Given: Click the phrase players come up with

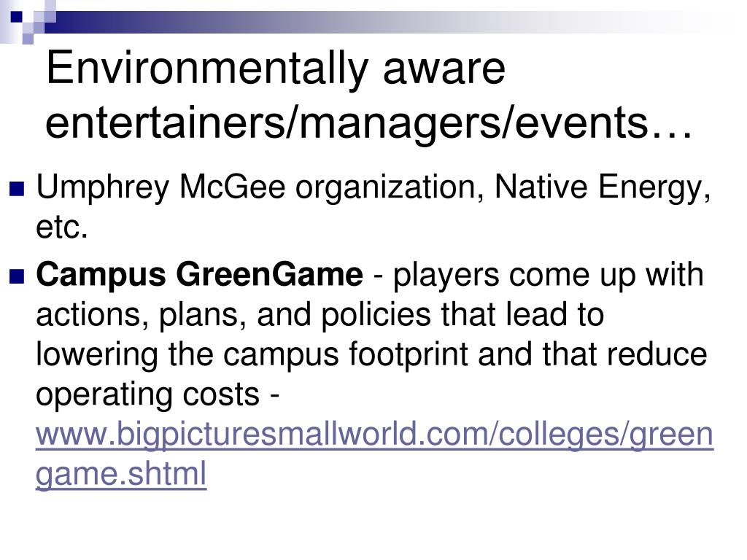Looking at the screenshot, I should tap(549, 276).
